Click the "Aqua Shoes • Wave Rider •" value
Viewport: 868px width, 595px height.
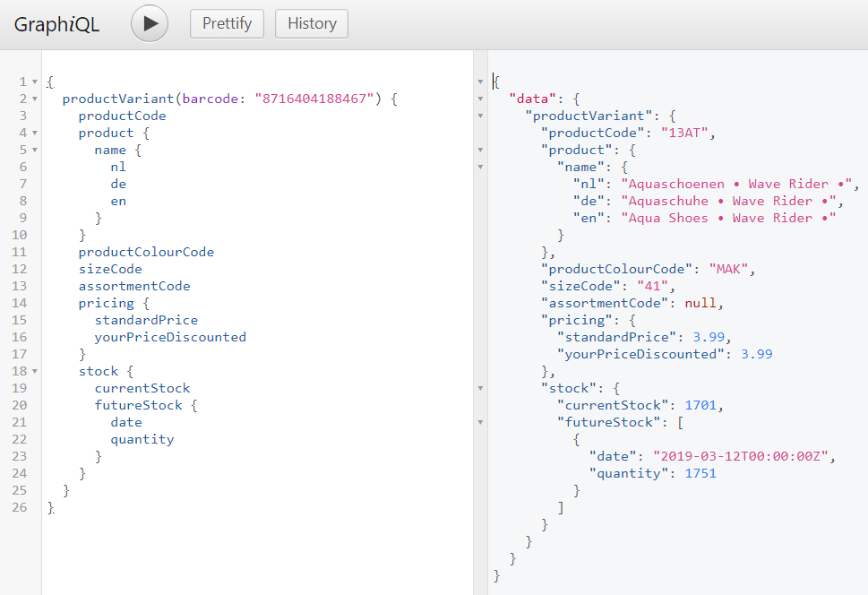(728, 219)
